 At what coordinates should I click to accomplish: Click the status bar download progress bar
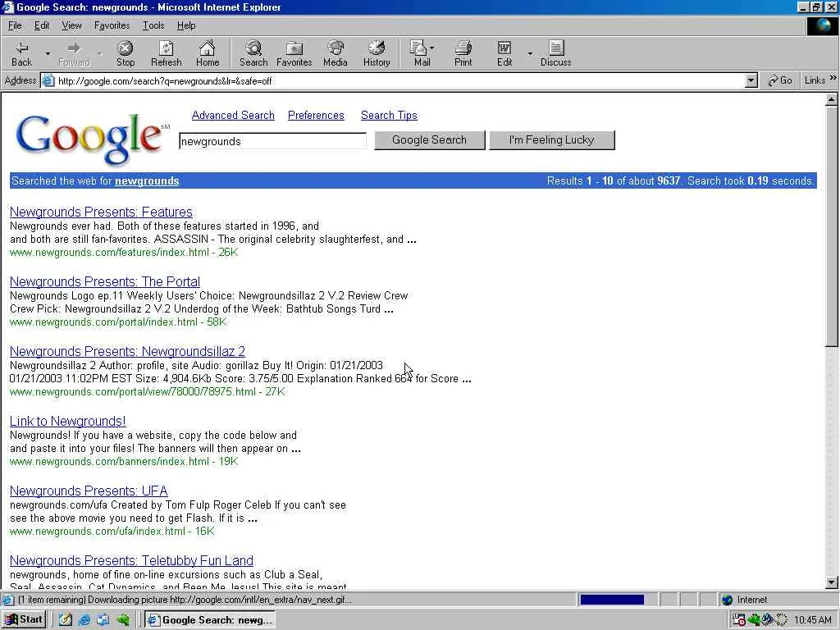[612, 600]
